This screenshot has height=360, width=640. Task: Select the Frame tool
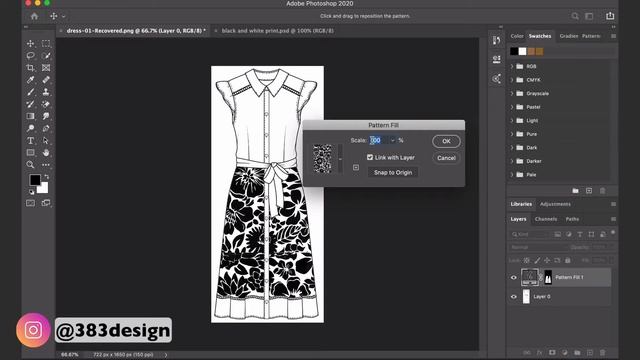click(x=46, y=68)
